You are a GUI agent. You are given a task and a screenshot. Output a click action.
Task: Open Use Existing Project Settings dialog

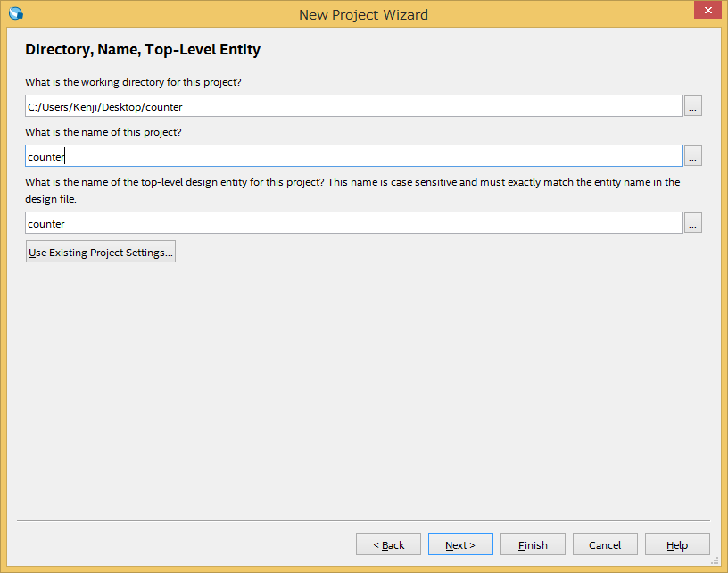click(x=101, y=252)
